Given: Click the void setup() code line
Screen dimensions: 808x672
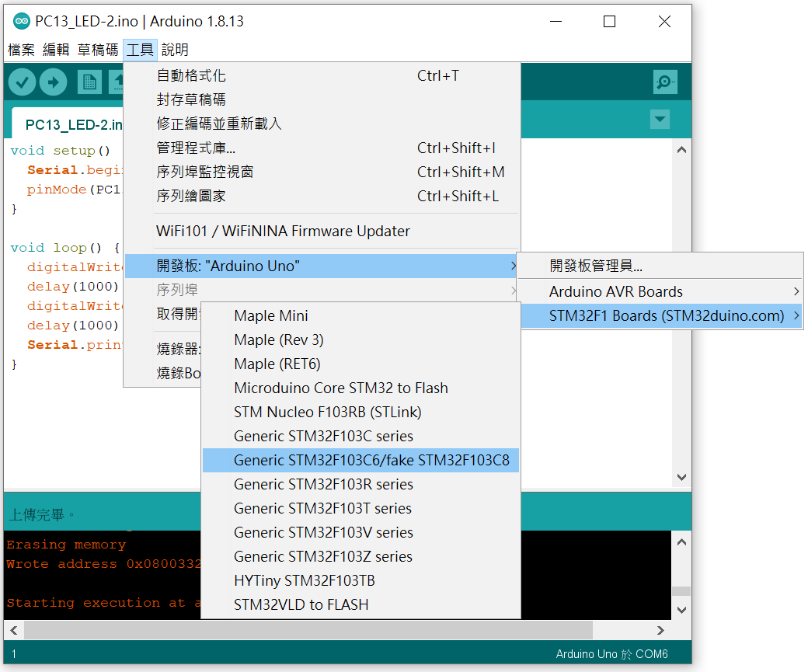Looking at the screenshot, I should click(61, 151).
